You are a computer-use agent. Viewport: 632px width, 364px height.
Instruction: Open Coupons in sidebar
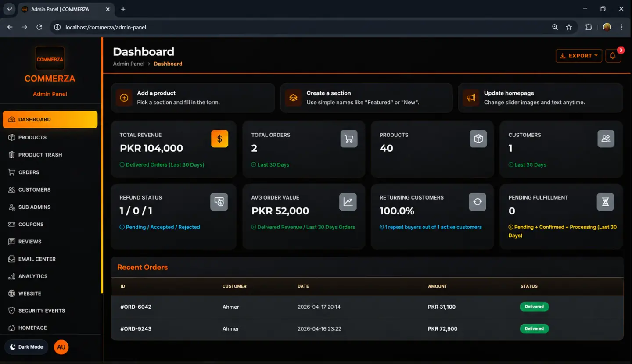[x=50, y=224]
